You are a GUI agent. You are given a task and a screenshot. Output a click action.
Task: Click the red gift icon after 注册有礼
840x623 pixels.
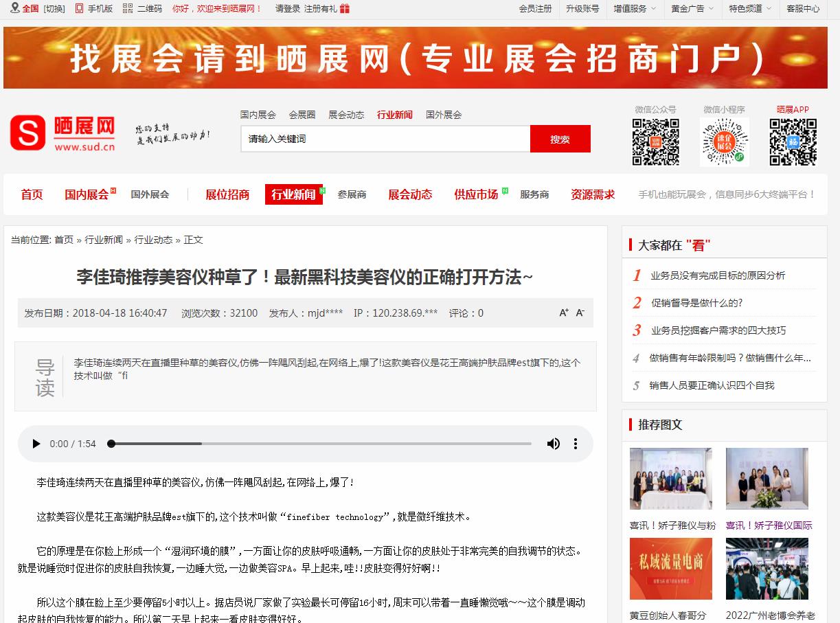tap(345, 8)
